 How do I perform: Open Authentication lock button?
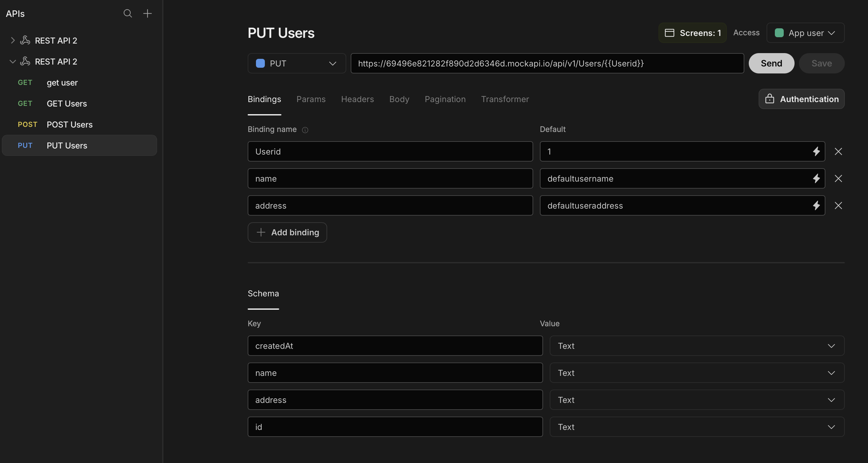click(x=801, y=99)
